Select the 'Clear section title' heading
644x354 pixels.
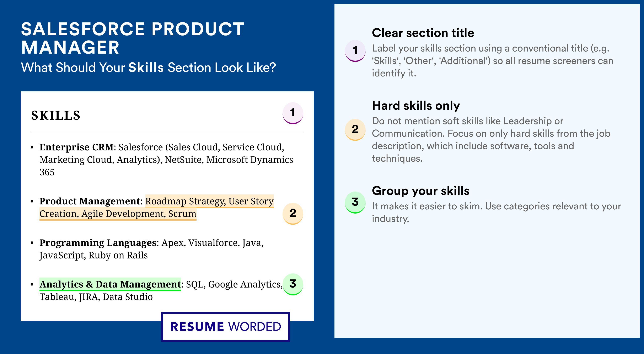(423, 33)
